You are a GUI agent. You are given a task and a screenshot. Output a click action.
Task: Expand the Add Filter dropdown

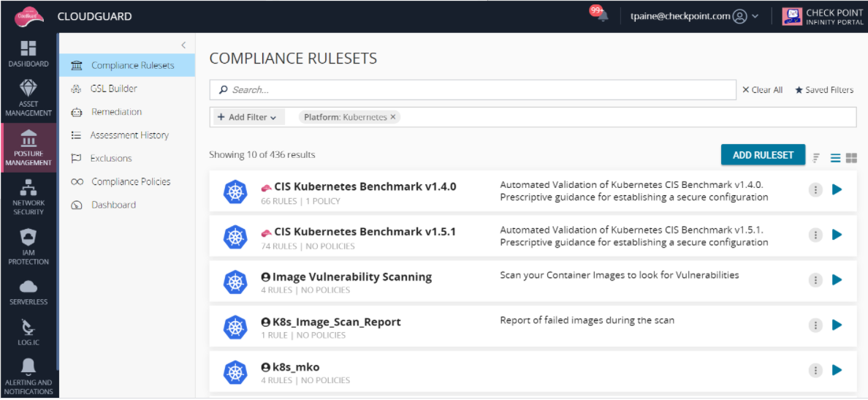[x=246, y=117]
